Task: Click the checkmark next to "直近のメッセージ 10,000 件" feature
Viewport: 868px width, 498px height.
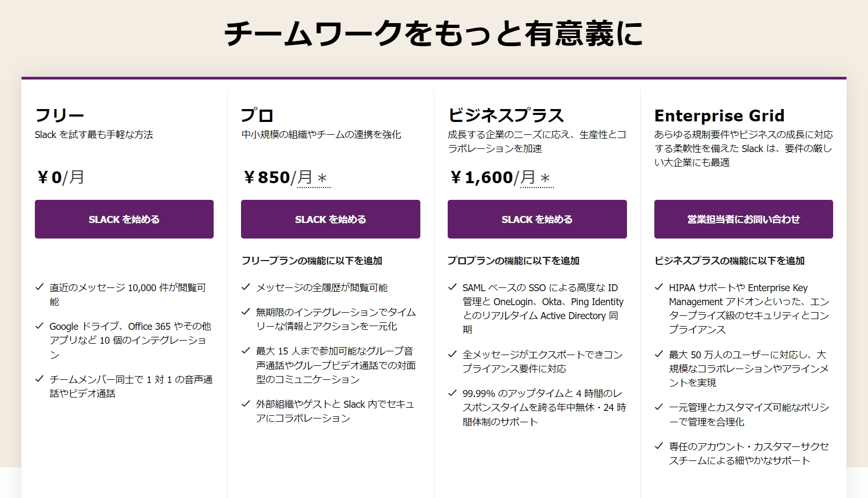Action: pyautogui.click(x=39, y=287)
